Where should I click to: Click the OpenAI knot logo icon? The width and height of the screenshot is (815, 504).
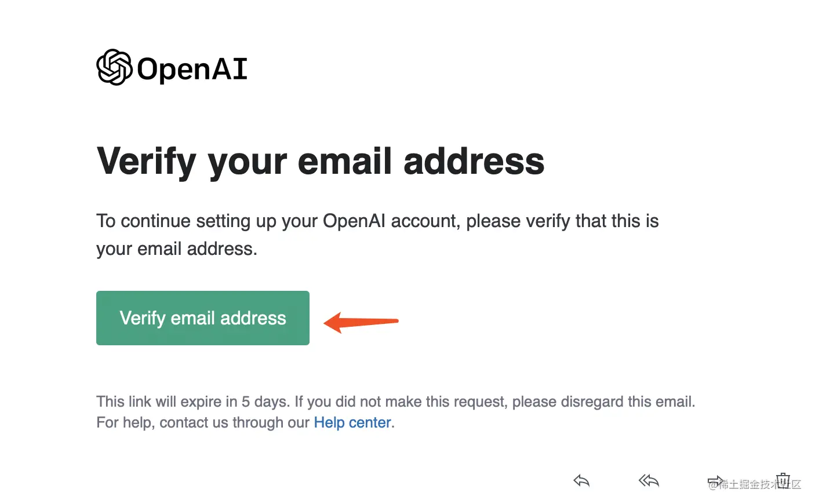click(x=114, y=67)
